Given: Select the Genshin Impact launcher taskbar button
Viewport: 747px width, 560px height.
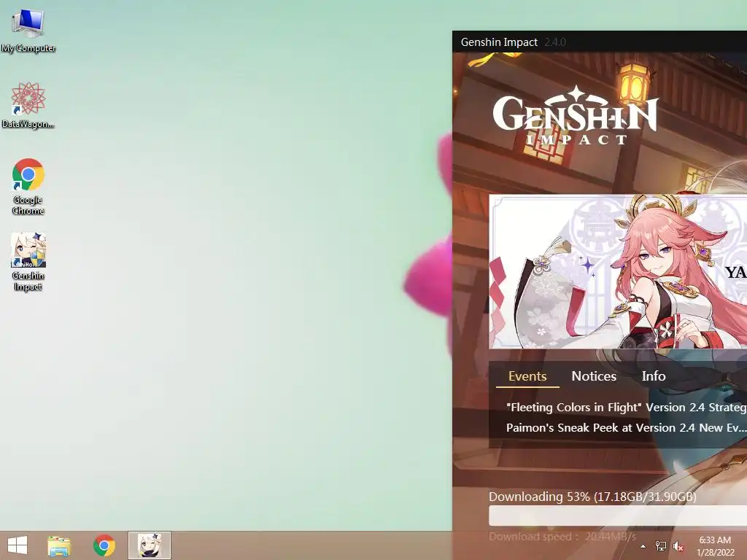Looking at the screenshot, I should click(x=150, y=545).
